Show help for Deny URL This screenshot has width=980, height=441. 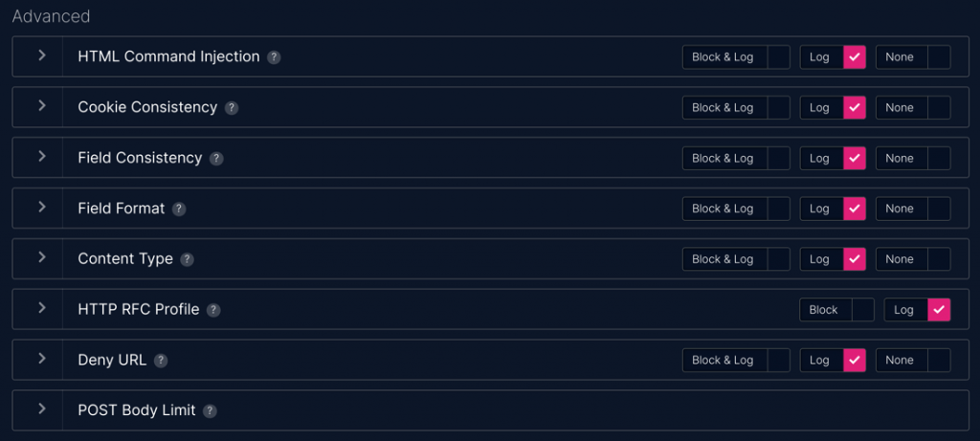tap(161, 361)
